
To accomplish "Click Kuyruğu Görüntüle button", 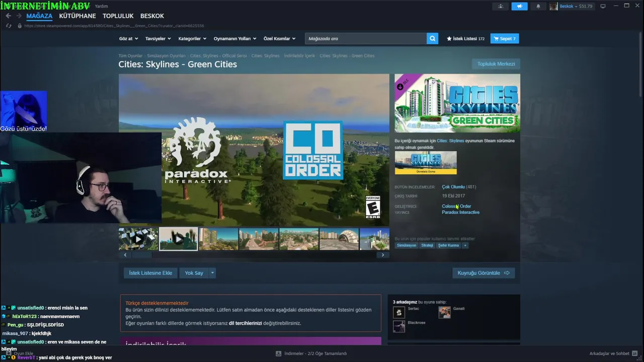I will coord(484,273).
